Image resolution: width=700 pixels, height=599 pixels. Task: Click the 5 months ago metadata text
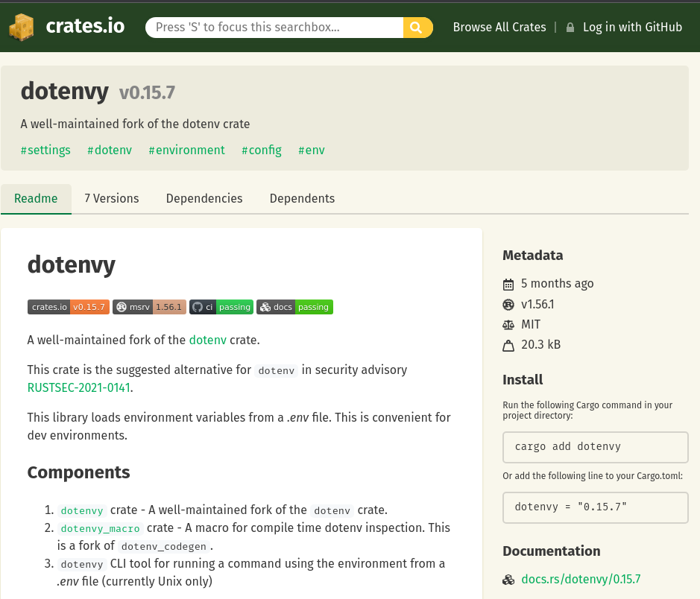coord(557,284)
